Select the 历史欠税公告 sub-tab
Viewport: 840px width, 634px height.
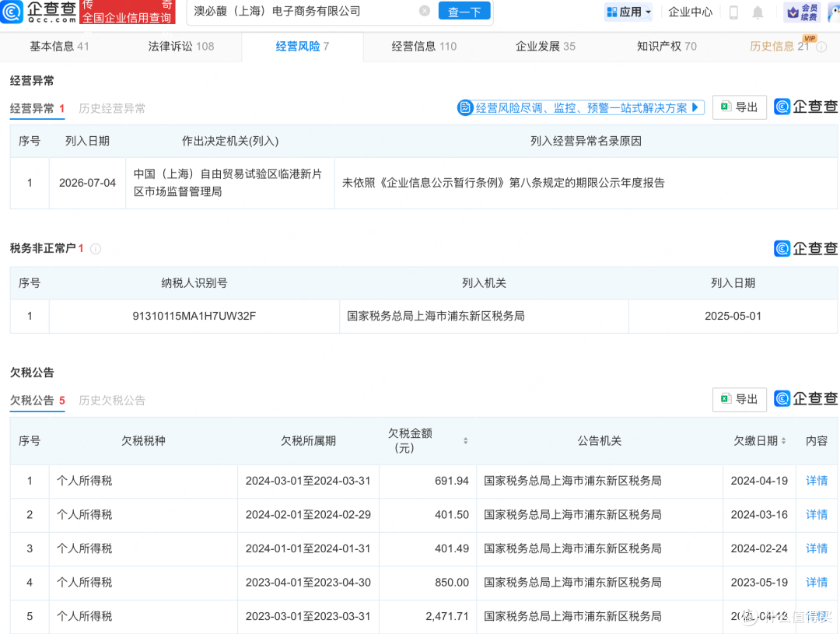112,401
